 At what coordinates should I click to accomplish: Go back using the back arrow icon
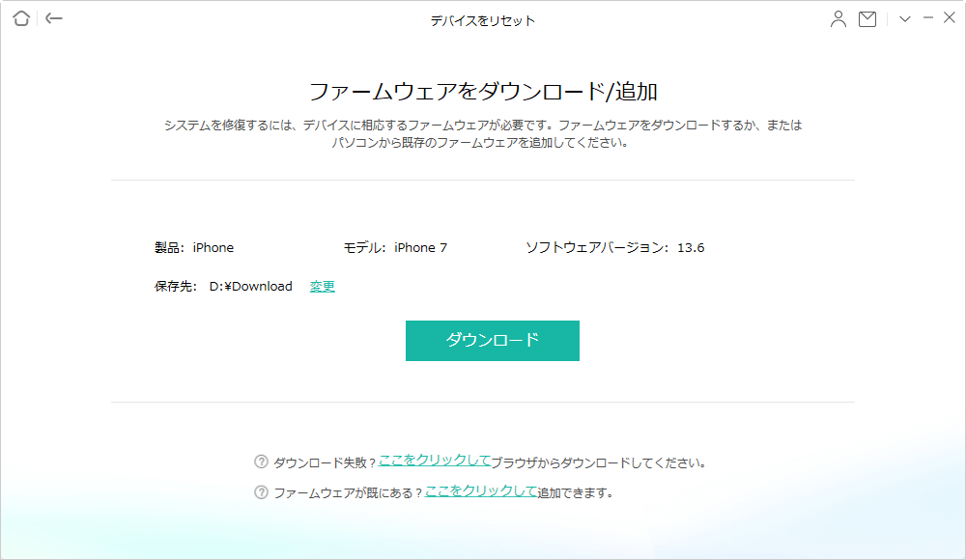point(55,17)
